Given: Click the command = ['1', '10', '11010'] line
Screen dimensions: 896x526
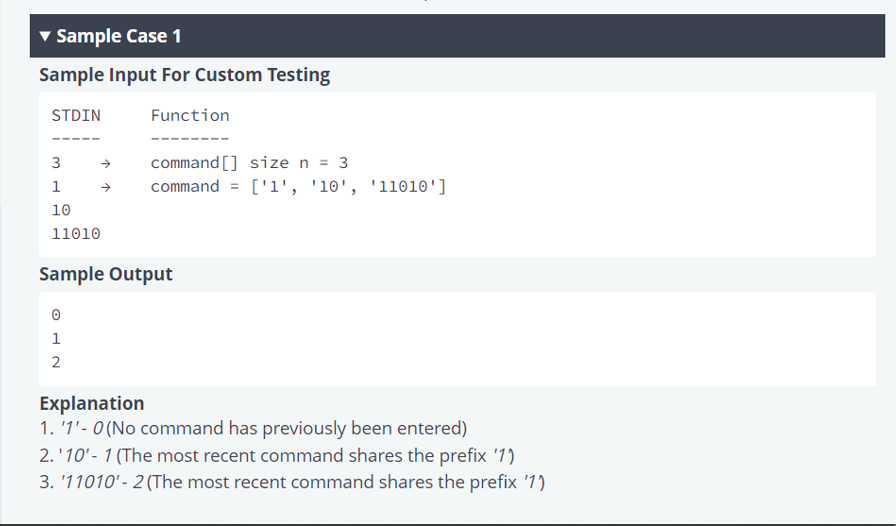Looking at the screenshot, I should coord(298,186).
